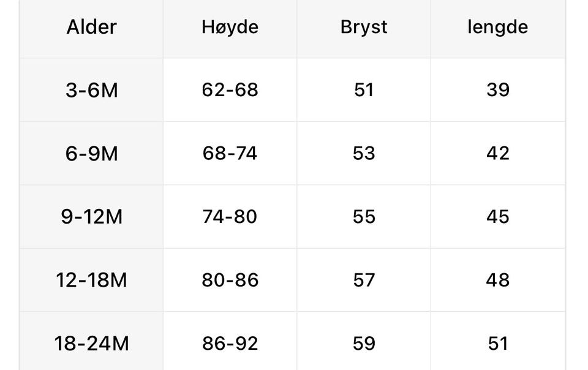Select the 6-9M age row cell
The height and width of the screenshot is (370, 588).
pyautogui.click(x=91, y=153)
